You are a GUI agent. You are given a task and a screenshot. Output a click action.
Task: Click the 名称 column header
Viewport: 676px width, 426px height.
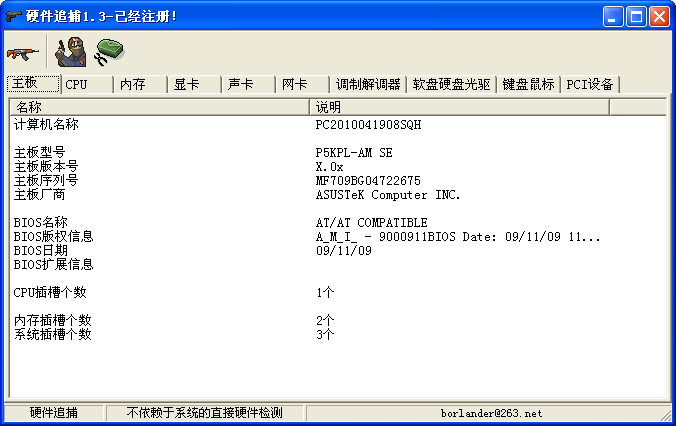(160, 107)
